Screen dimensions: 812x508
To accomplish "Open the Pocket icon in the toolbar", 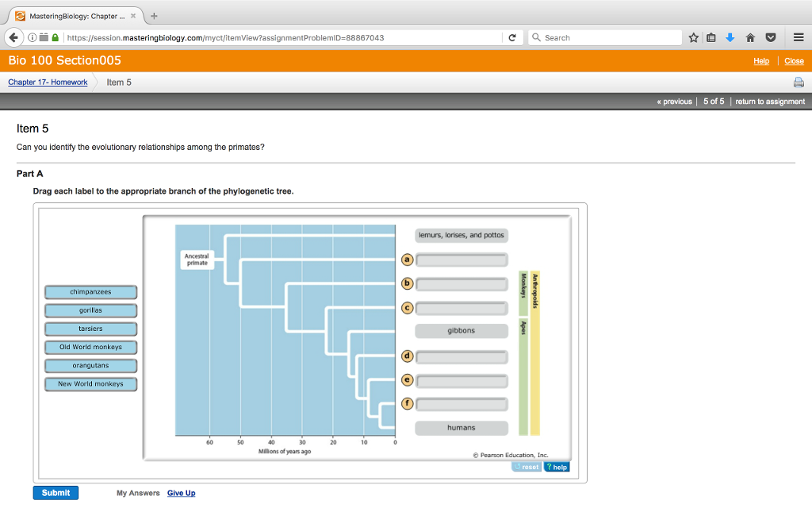I will [769, 37].
